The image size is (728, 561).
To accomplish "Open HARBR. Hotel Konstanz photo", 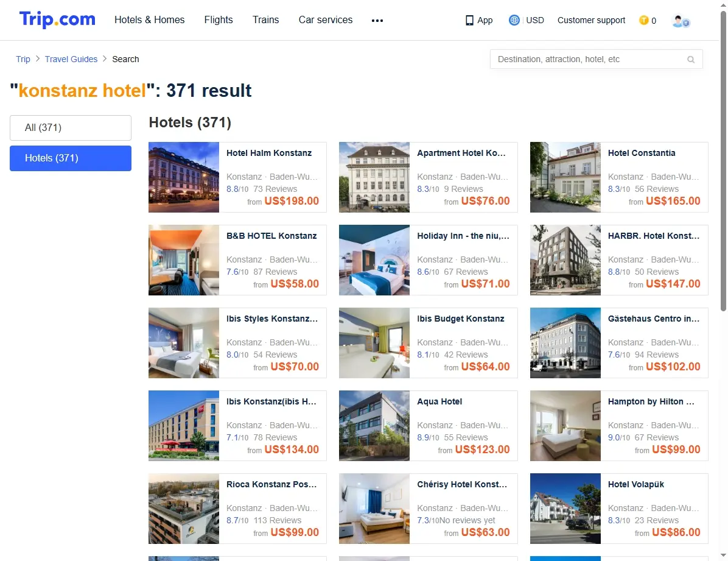I will click(x=565, y=260).
